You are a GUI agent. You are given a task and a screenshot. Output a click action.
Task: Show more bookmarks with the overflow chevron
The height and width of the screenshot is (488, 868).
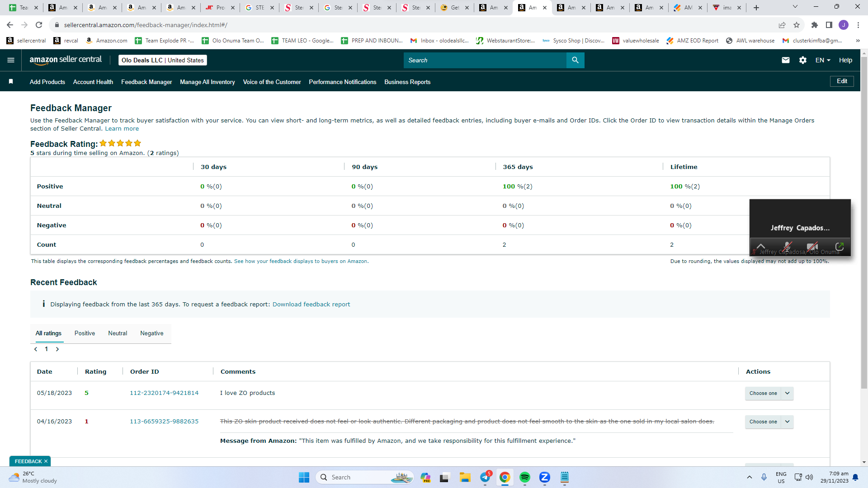[x=858, y=41]
